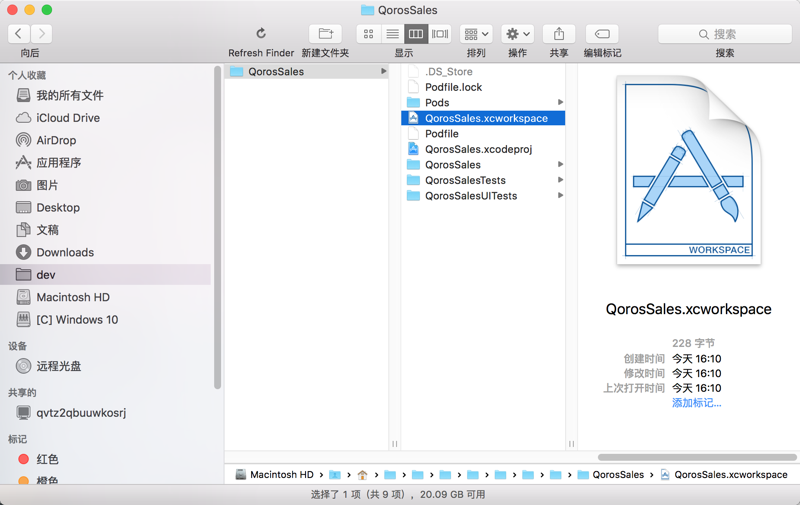Expand QorosSales folder arrow in second column
The image size is (800, 505).
tap(560, 164)
